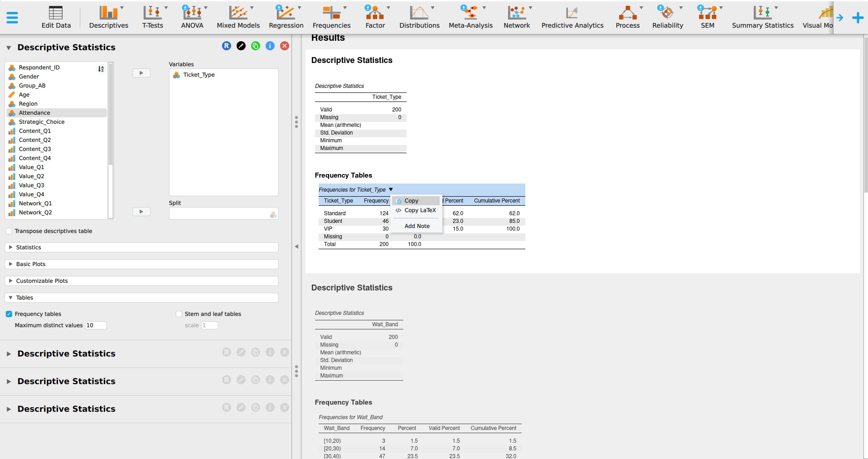
Task: Open the Network module menu
Action: [517, 18]
